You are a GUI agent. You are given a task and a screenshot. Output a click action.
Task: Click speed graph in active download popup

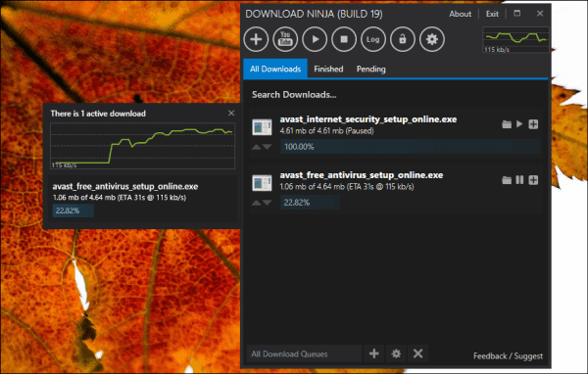coord(142,146)
